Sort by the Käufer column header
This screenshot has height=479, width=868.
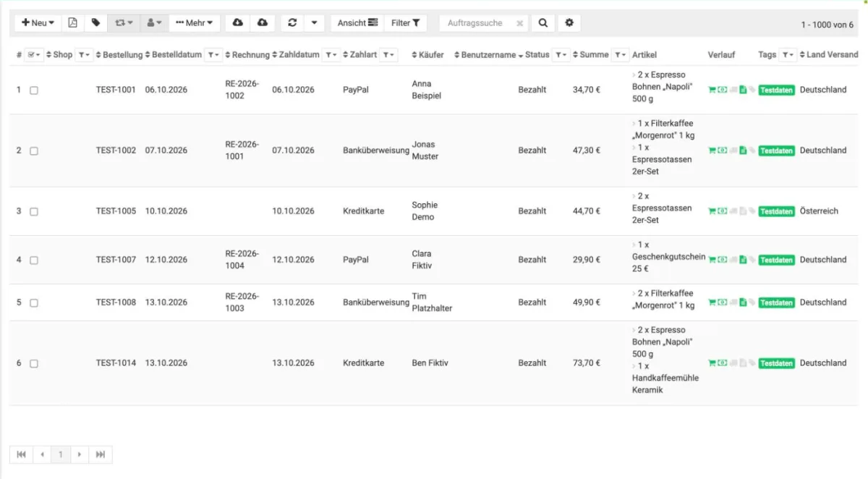[x=427, y=54]
